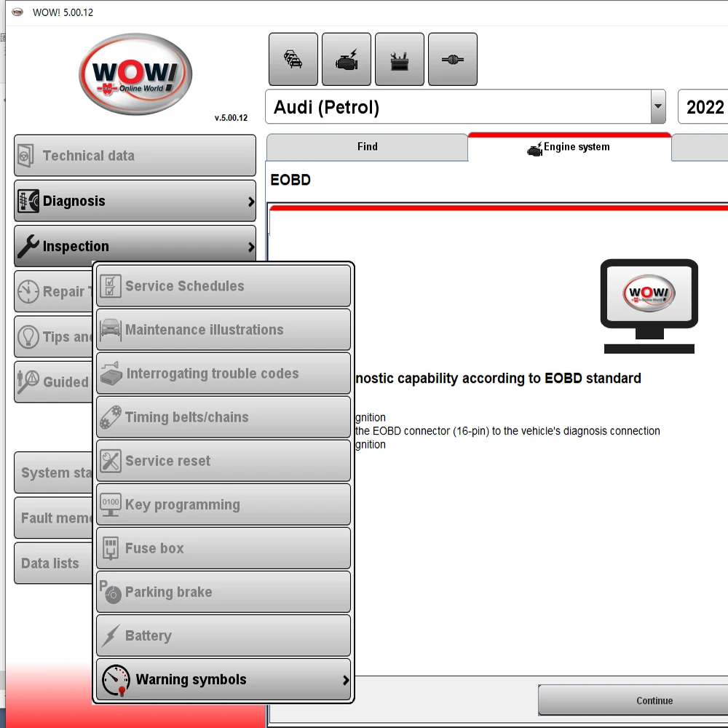Click the Service reset tools icon
728x728 pixels.
tap(111, 461)
